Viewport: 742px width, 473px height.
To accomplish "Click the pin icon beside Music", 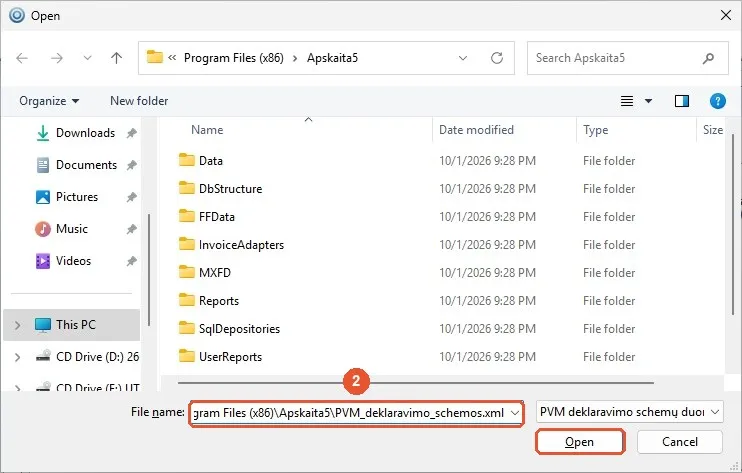I will coord(132,229).
